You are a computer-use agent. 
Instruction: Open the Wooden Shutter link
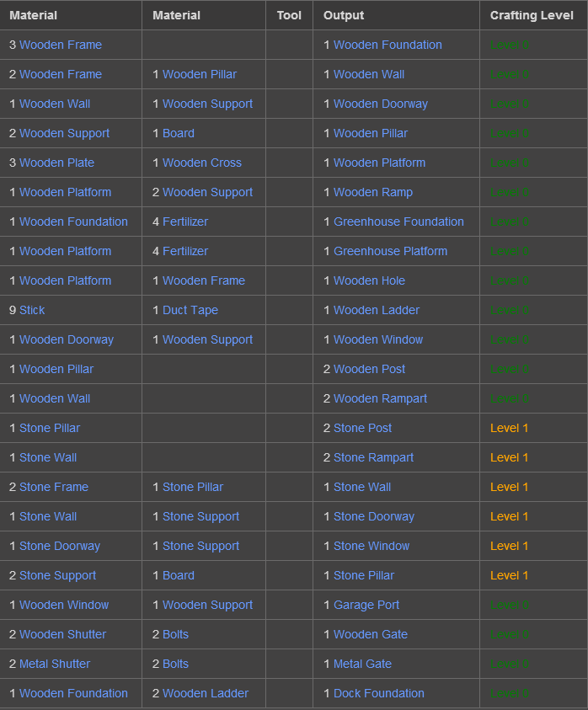(x=62, y=634)
